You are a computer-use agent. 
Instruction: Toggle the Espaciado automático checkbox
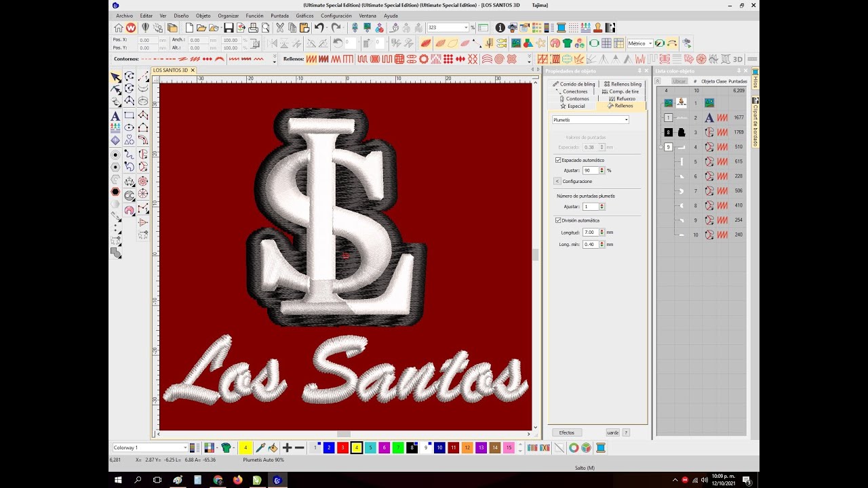tap(558, 160)
